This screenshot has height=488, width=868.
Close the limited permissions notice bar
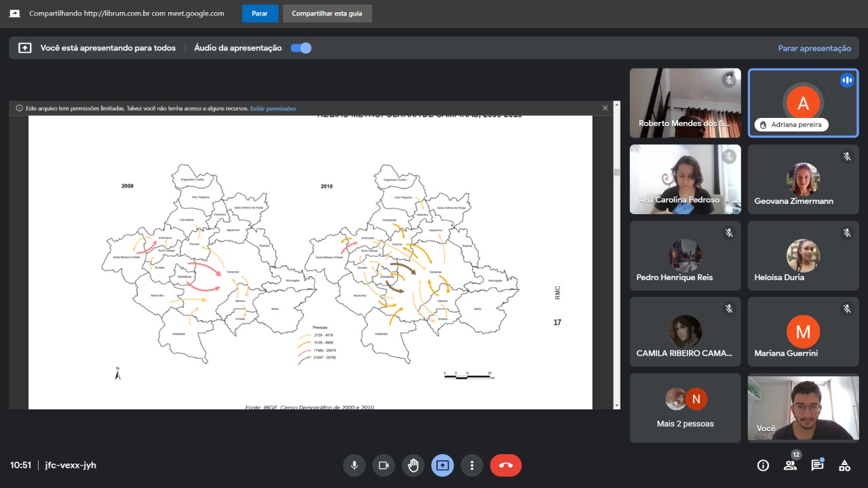[606, 108]
